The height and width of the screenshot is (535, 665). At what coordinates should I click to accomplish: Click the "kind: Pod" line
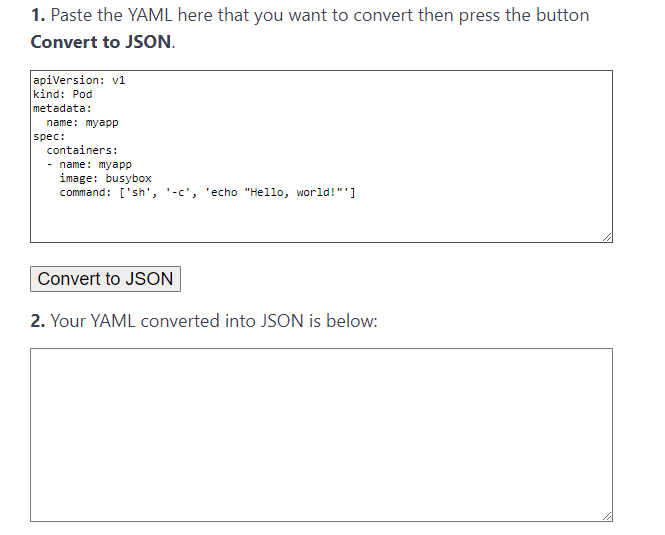tap(62, 94)
